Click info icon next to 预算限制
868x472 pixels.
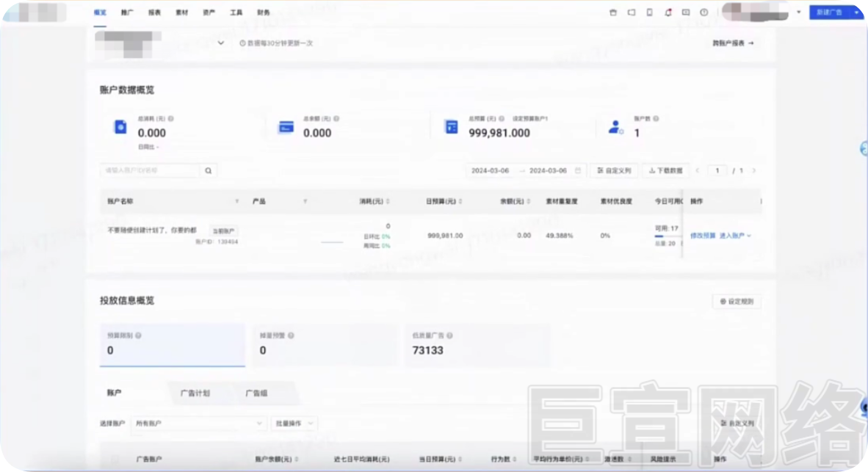138,335
